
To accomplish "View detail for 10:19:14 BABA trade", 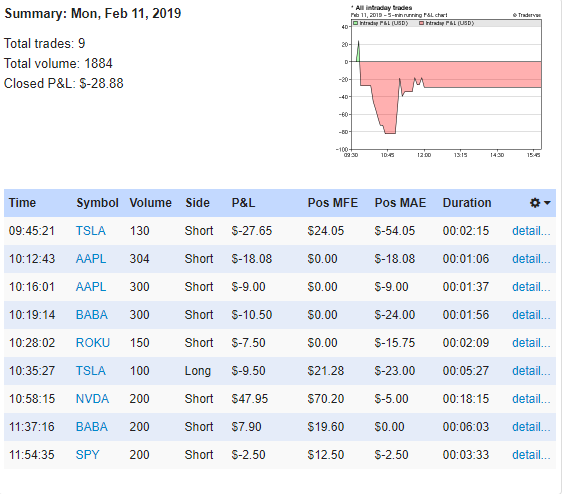I will click(x=531, y=315).
